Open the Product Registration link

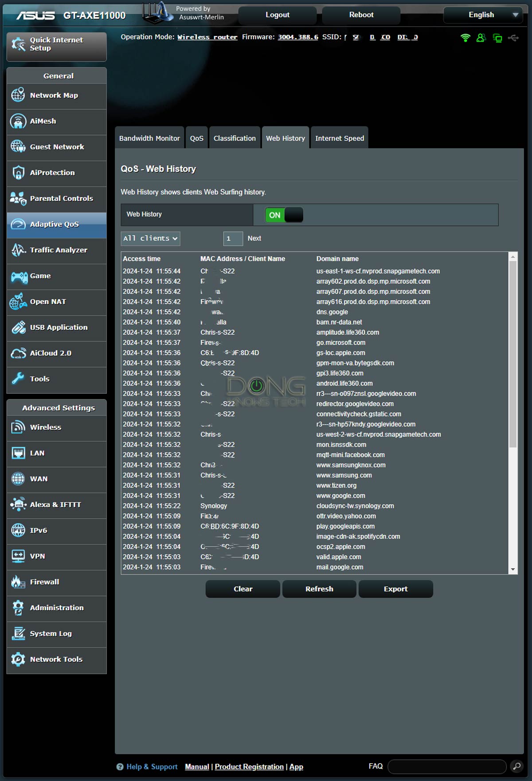tap(249, 766)
